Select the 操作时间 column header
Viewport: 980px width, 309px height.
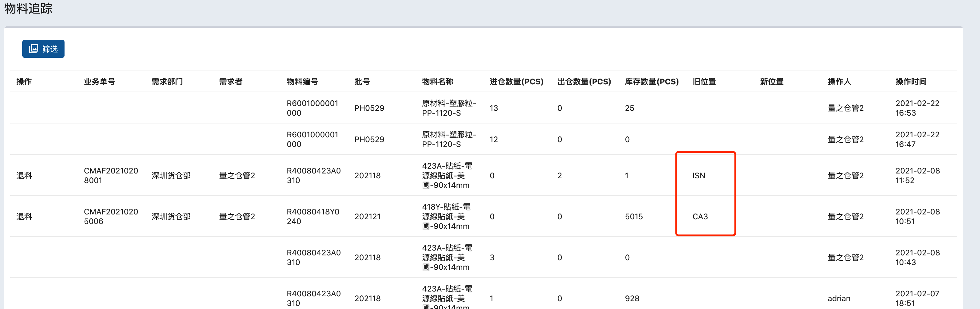click(911, 81)
